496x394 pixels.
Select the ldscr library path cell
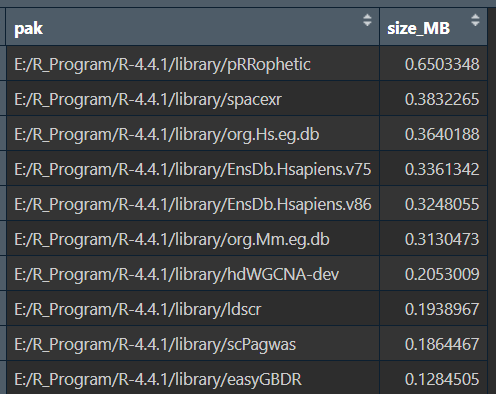coord(192,309)
